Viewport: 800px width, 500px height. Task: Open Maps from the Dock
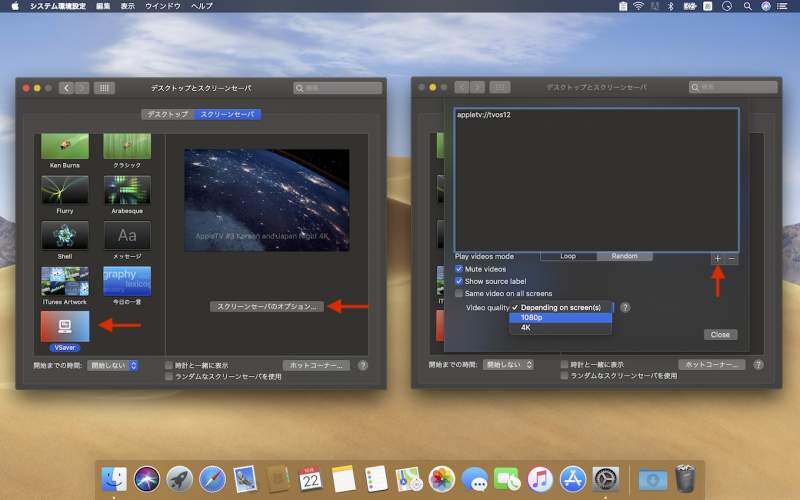pos(409,480)
